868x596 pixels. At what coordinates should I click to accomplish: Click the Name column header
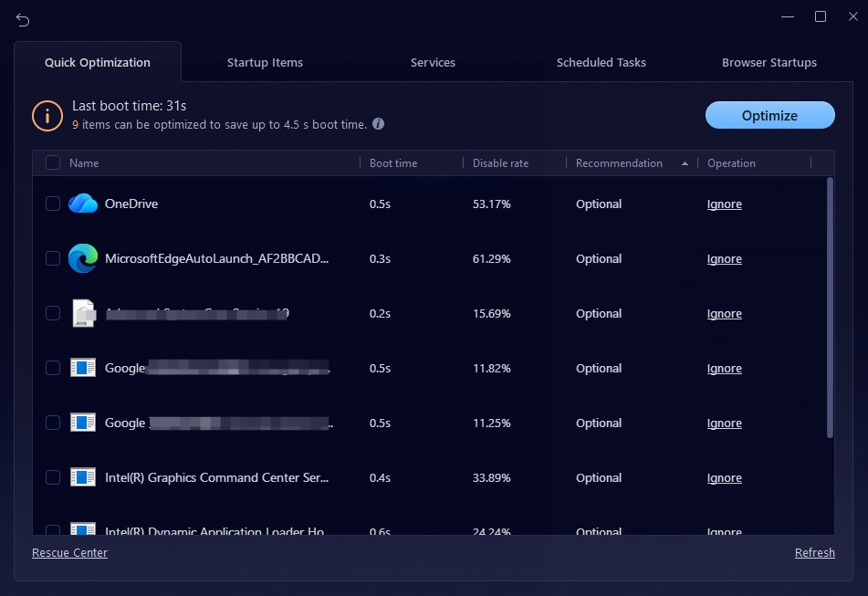[x=84, y=163]
